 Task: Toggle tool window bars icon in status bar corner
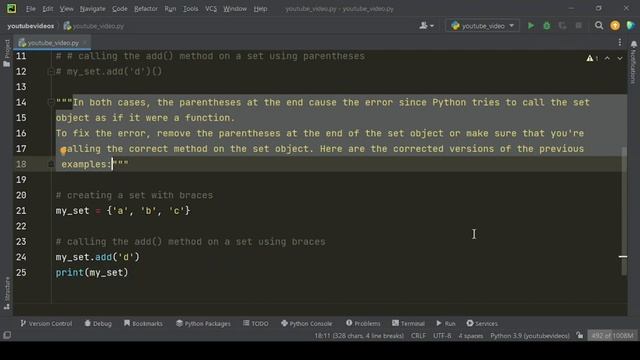pos(7,335)
